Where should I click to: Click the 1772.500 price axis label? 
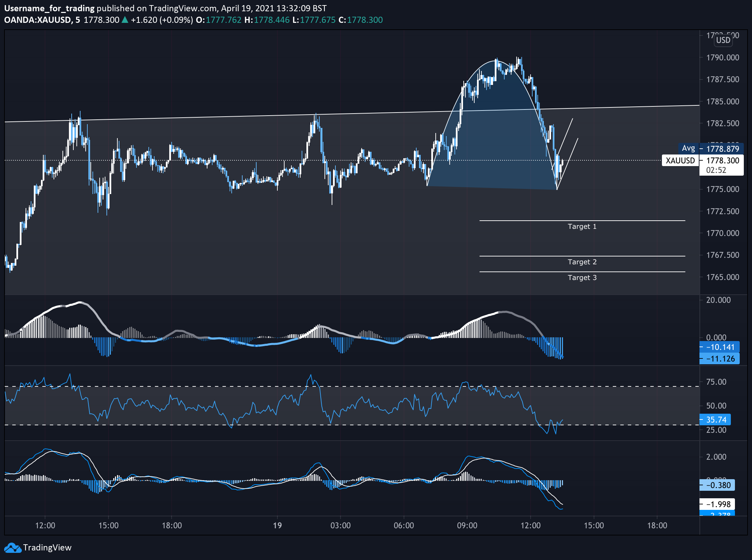pos(723,211)
